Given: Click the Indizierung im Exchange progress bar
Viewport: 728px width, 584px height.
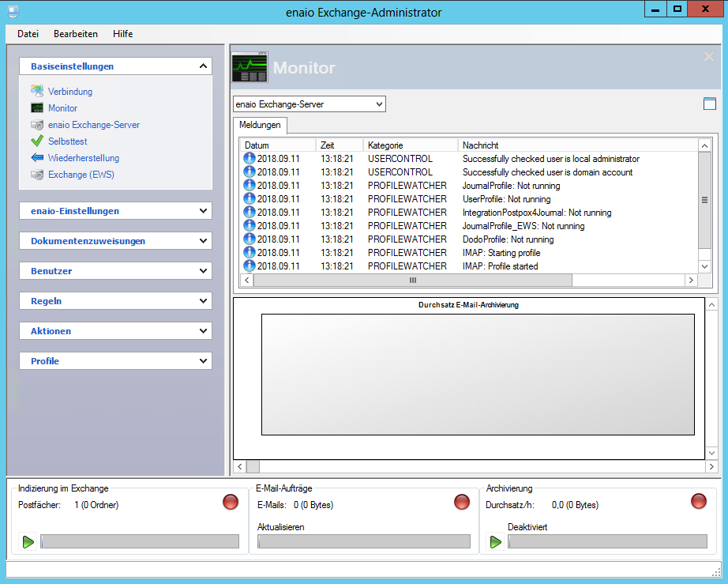Looking at the screenshot, I should 140,541.
